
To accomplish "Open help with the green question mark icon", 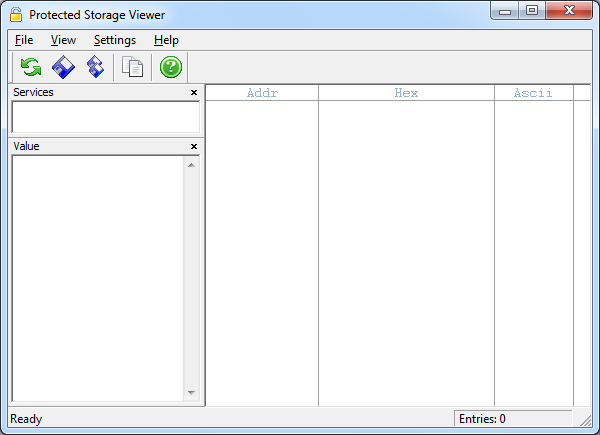I will coord(171,67).
